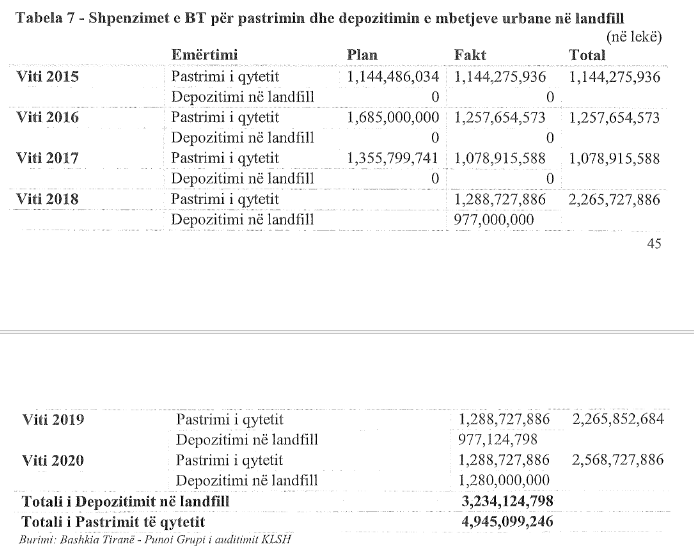Screen dimensions: 694x553
Task: Select the "Fakt" column header
Action: pos(470,56)
